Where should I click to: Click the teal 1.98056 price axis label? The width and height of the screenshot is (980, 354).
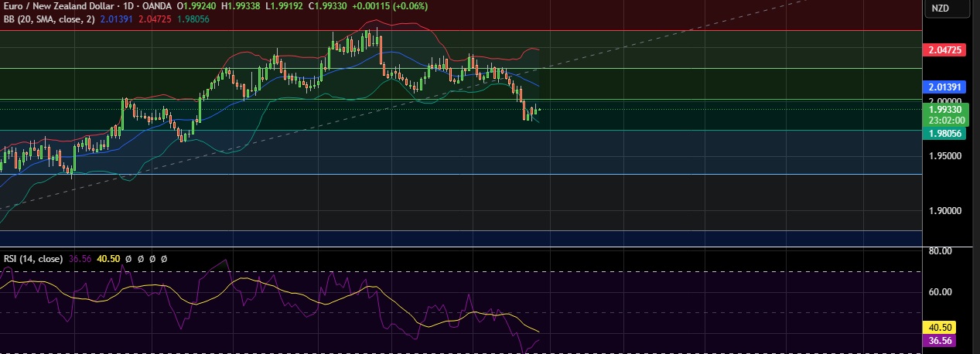click(945, 133)
